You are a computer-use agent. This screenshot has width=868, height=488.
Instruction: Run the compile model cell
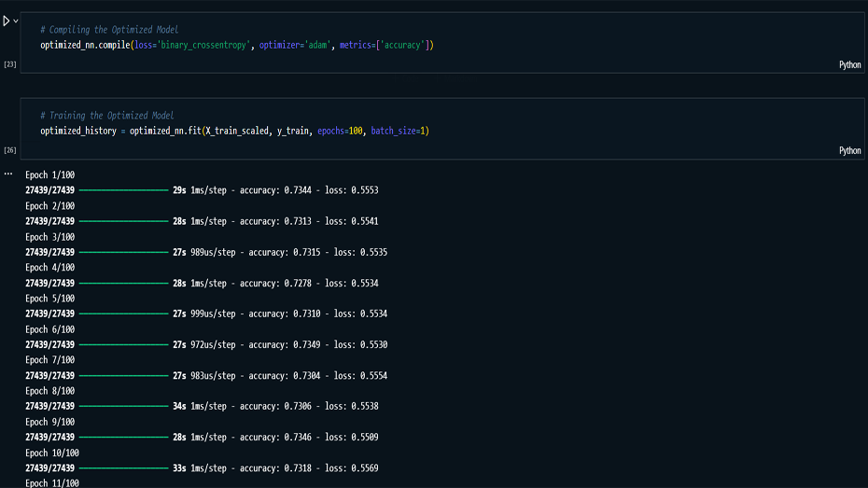click(x=7, y=21)
